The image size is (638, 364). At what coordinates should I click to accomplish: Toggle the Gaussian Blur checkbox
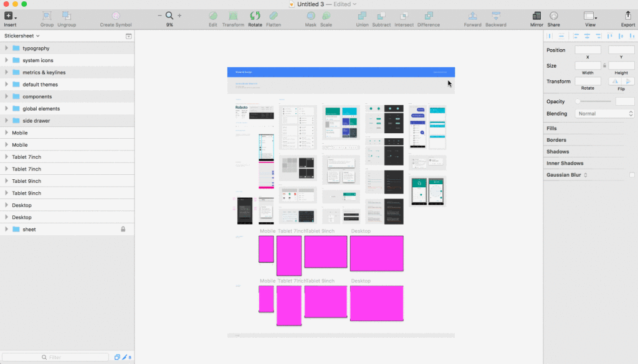pyautogui.click(x=632, y=175)
